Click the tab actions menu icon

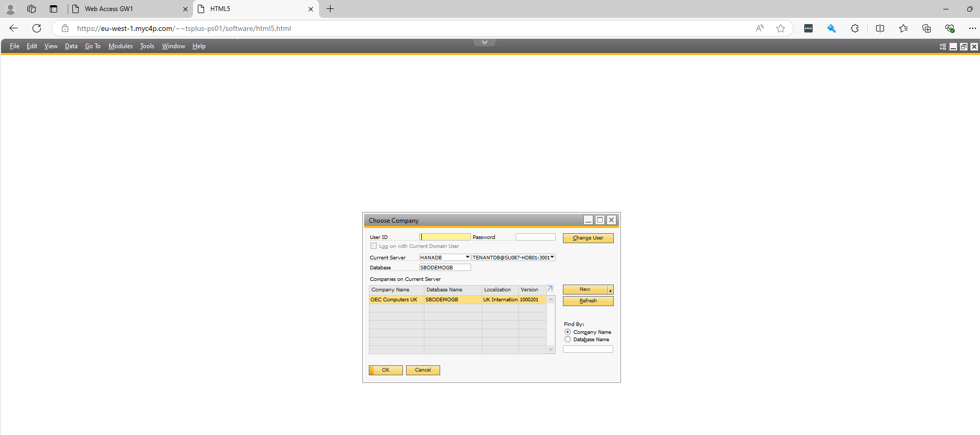[54, 9]
